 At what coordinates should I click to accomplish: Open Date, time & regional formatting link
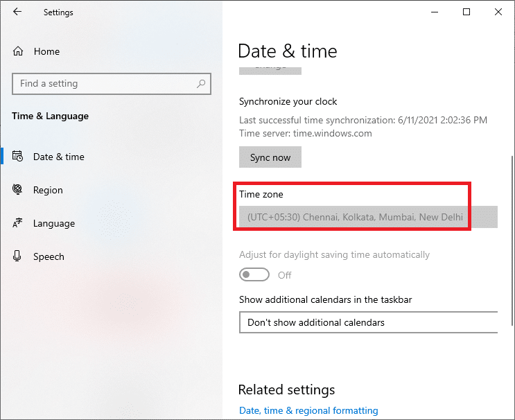[308, 410]
